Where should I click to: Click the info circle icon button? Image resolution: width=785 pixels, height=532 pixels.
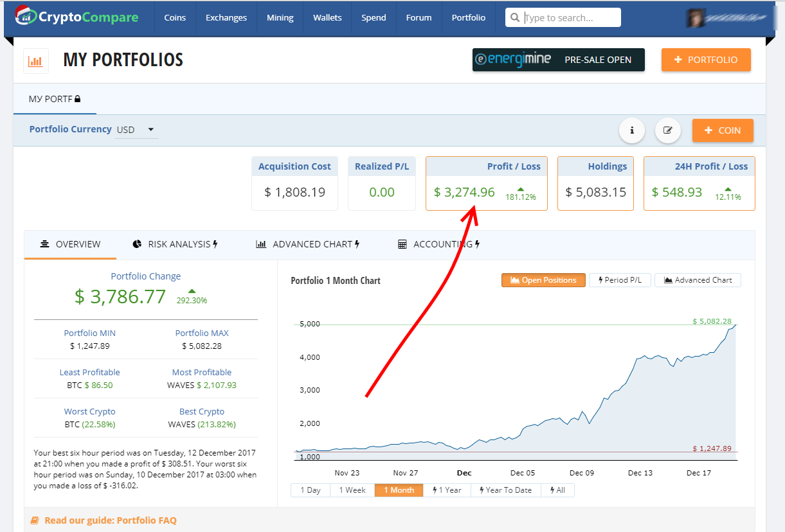(632, 130)
